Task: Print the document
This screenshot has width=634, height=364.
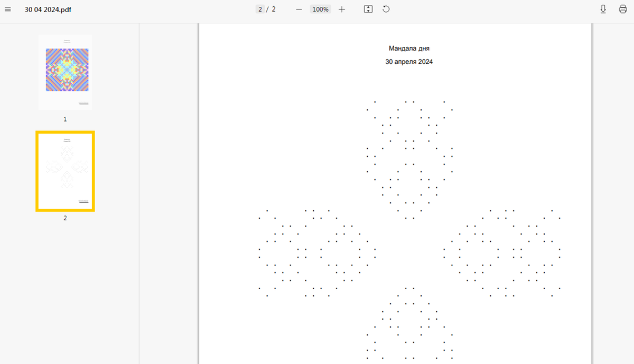Action: click(x=623, y=10)
